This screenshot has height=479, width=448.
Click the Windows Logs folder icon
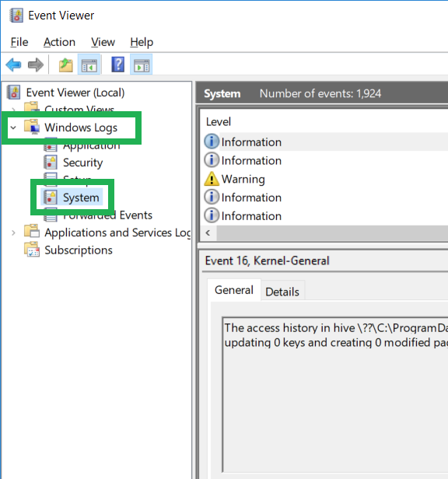pos(32,127)
